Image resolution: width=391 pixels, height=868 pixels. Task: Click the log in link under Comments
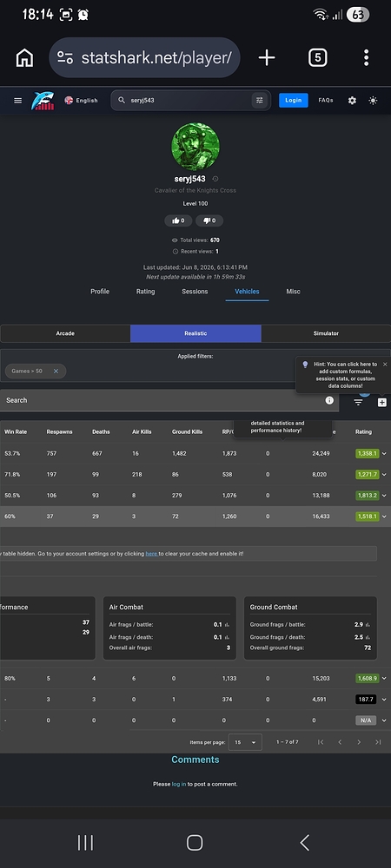point(179,784)
